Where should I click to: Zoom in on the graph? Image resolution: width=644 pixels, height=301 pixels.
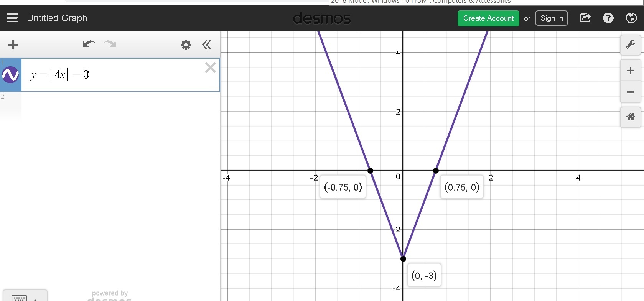click(x=631, y=71)
